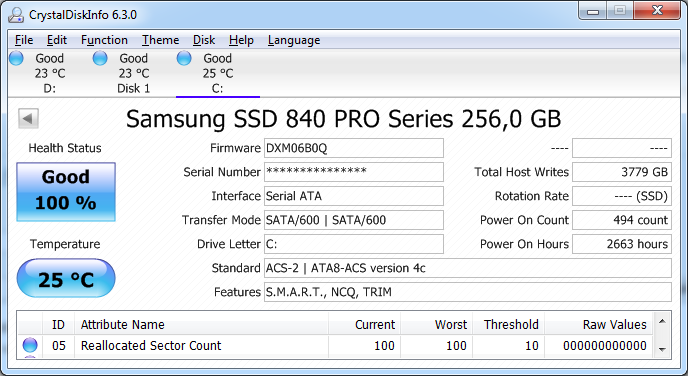Click the Features S.M.A.R.T., NCQ, TRIM field
Screen dimensions: 688x376
pyautogui.click(x=468, y=292)
